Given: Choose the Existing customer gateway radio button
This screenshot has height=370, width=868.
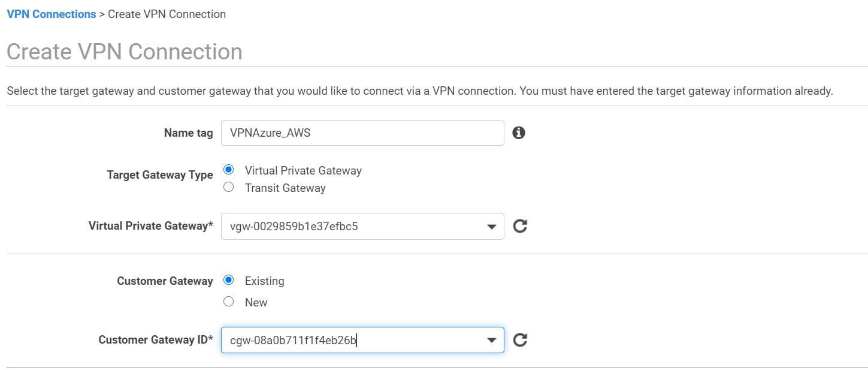Looking at the screenshot, I should pos(228,280).
